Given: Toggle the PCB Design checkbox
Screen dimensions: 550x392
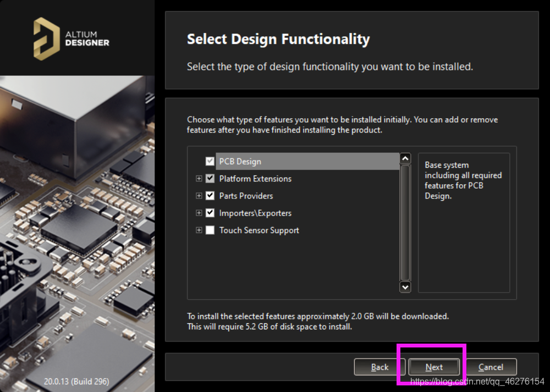Looking at the screenshot, I should (210, 161).
